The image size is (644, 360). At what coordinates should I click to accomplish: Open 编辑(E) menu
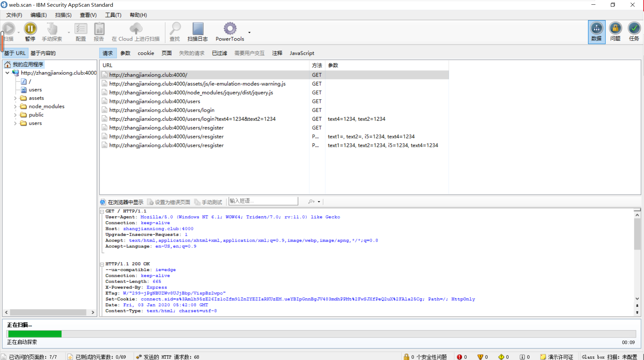point(39,15)
